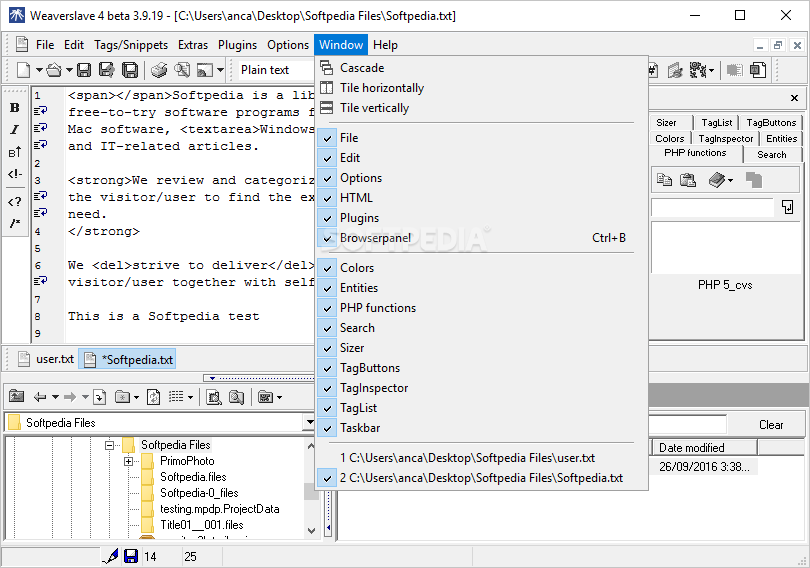Click the find in files icon
Viewport: 810px width, 568px height.
[213, 397]
